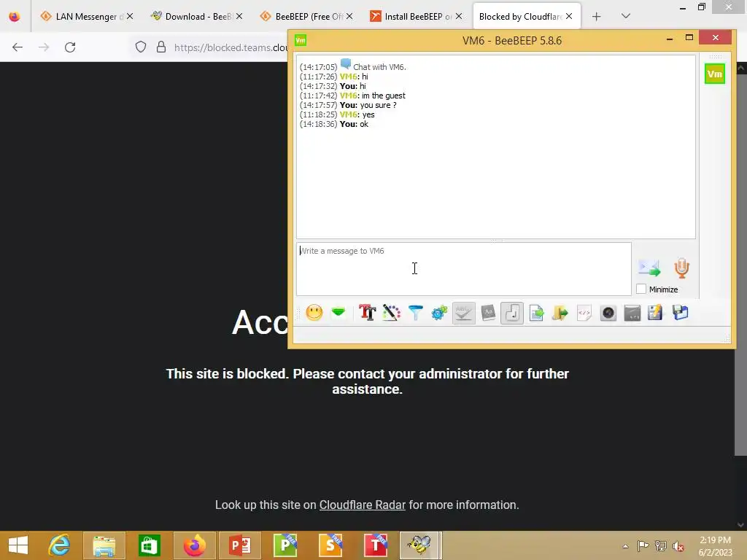Open the Cloudflare Radar link
Image resolution: width=747 pixels, height=560 pixels.
coord(362,505)
